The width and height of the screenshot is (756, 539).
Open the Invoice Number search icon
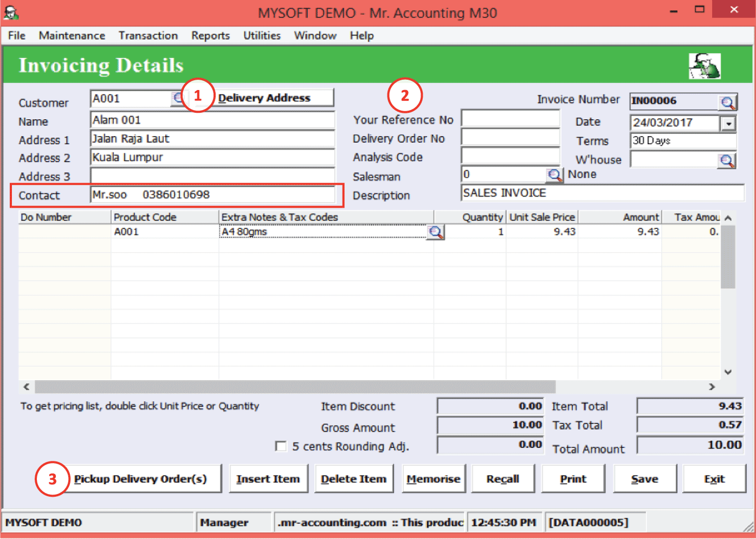click(727, 102)
